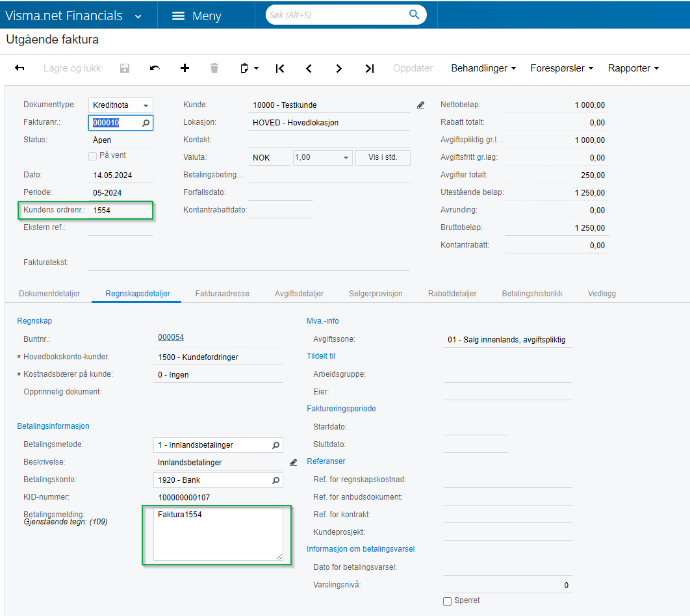Open the Avgiftsdetaljer tab
Screen dimensions: 690x616
[x=299, y=294]
